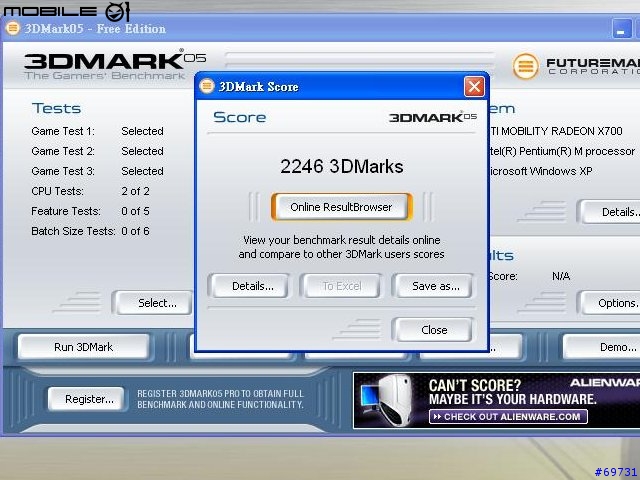Screen dimensions: 640x480
Task: Click Close at the dialog's bottom
Action: tap(433, 330)
